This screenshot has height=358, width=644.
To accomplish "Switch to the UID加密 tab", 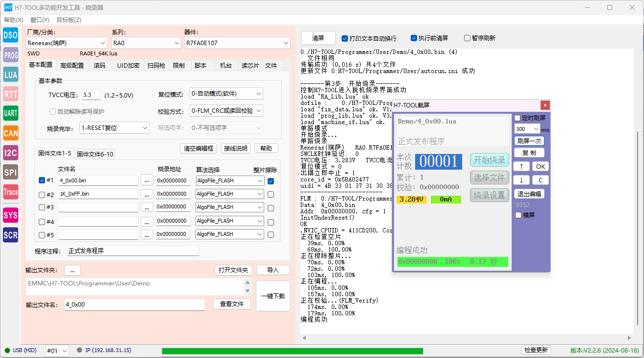I will (x=128, y=65).
